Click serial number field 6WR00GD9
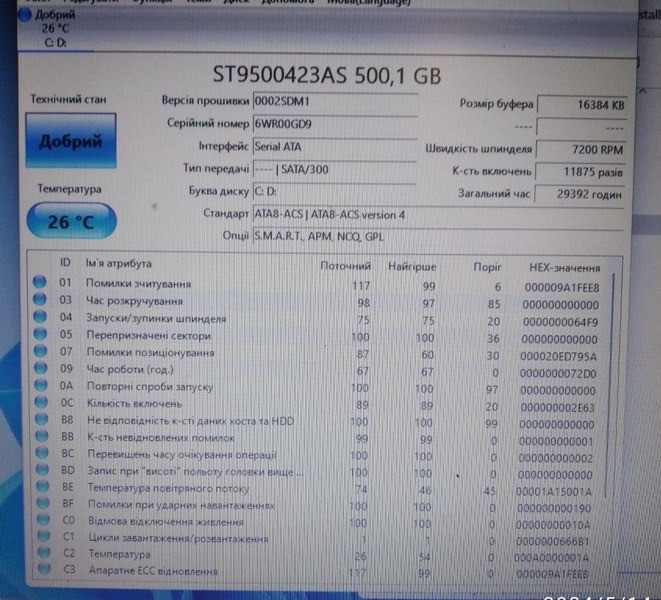 pyautogui.click(x=335, y=124)
